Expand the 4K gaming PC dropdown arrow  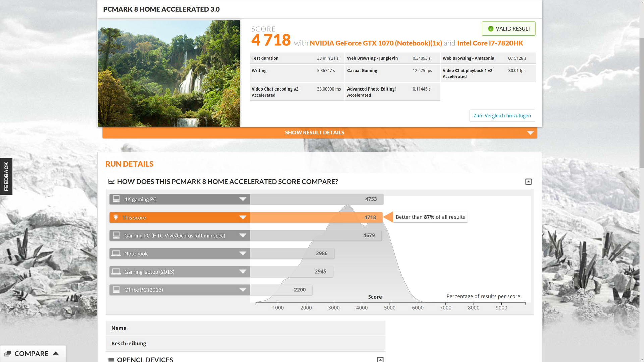[243, 199]
